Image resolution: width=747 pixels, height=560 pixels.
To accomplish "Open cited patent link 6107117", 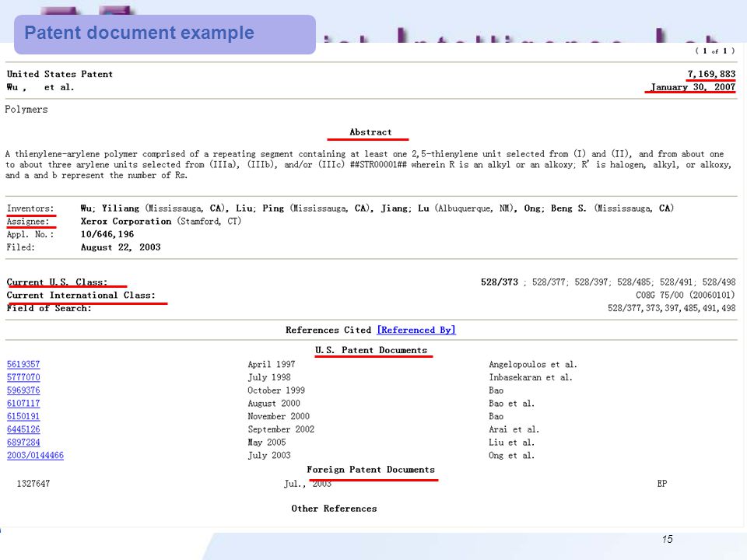I will tap(23, 404).
